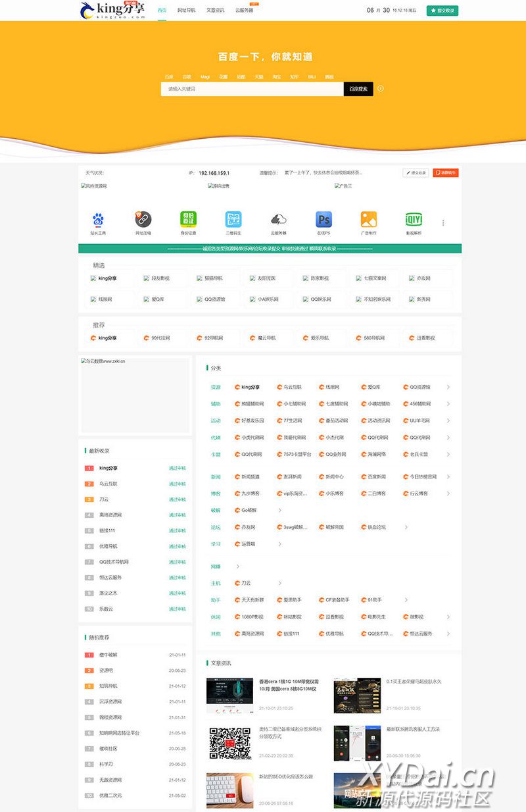The width and height of the screenshot is (526, 812).
Task: Click the green 提交收录 header button
Action: (x=442, y=11)
